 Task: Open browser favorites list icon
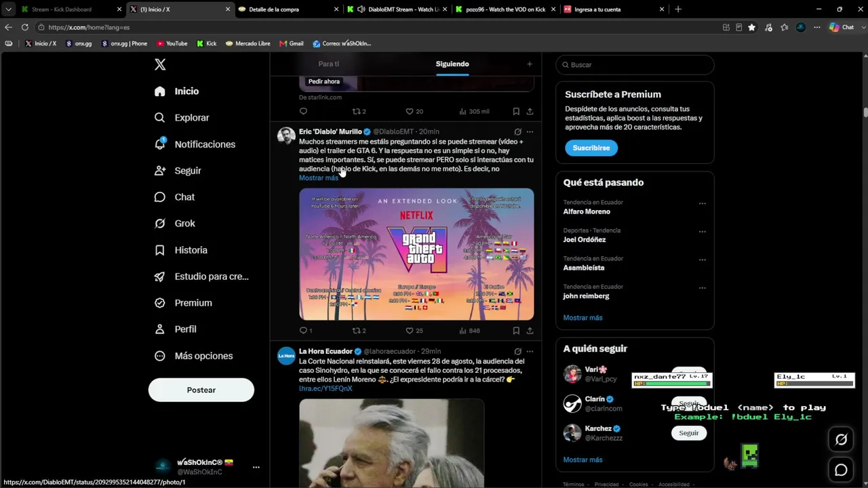click(x=785, y=27)
